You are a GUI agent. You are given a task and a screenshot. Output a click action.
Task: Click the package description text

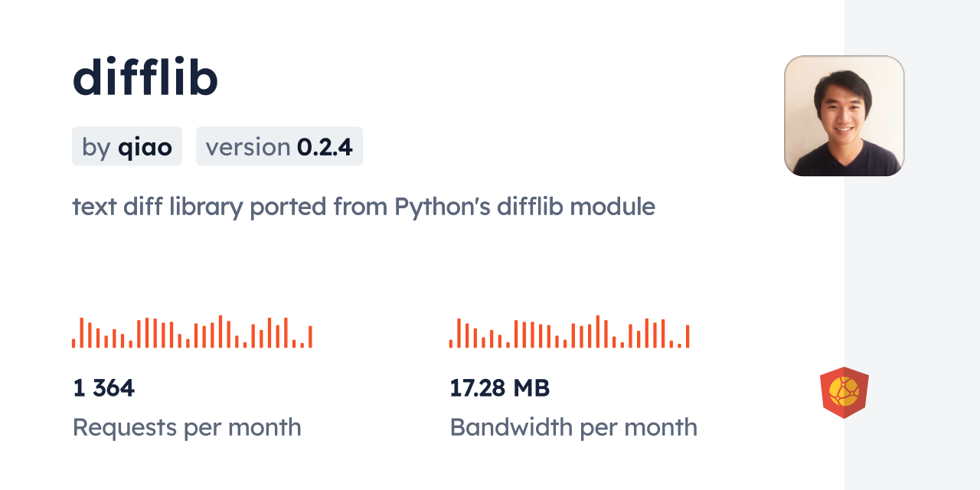pos(364,207)
